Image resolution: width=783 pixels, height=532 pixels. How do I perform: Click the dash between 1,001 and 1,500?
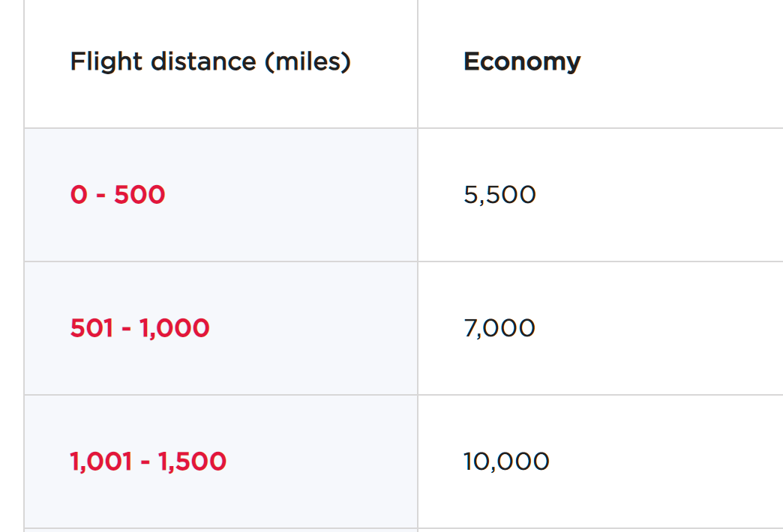145,462
